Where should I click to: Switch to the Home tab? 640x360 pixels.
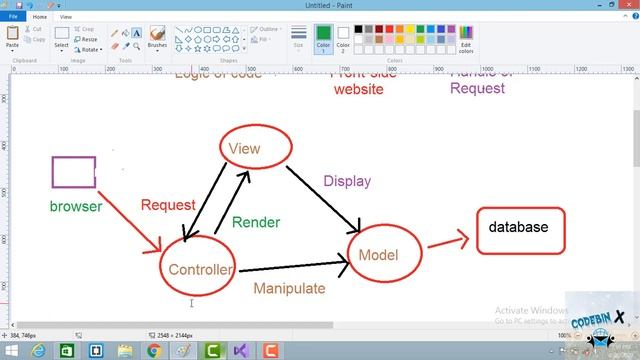[40, 17]
